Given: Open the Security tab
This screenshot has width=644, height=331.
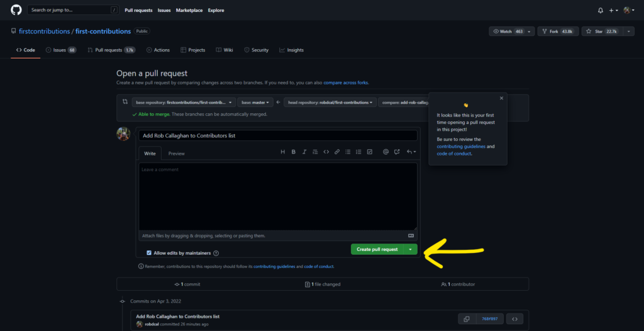Looking at the screenshot, I should click(257, 50).
